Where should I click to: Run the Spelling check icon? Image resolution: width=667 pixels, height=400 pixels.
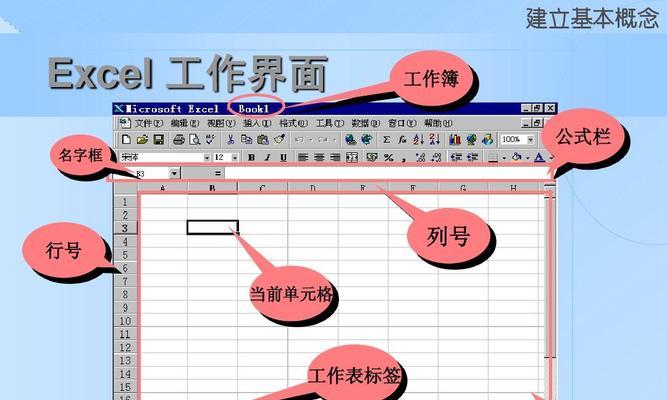click(x=211, y=139)
